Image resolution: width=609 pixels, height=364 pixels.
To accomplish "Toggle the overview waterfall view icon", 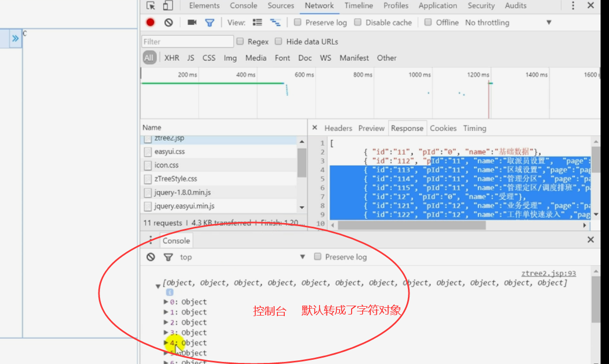I will point(275,23).
